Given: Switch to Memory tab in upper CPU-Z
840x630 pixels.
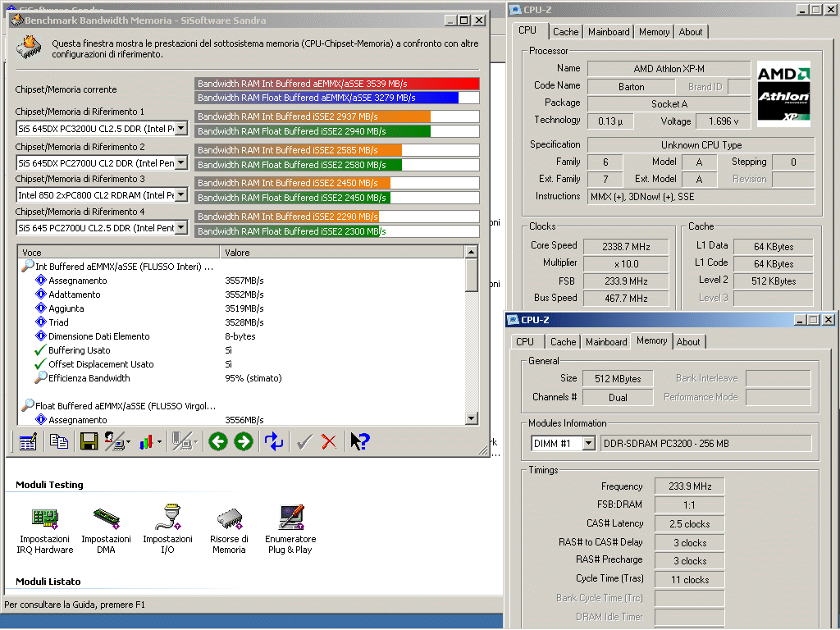Looking at the screenshot, I should coord(654,32).
